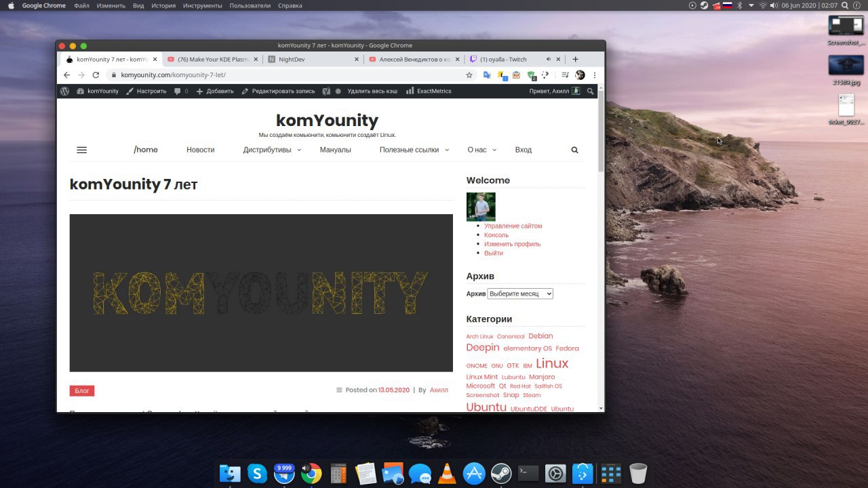868x488 pixels.
Task: Toggle Russian keyboard layout flag in menu bar
Action: 727,5
